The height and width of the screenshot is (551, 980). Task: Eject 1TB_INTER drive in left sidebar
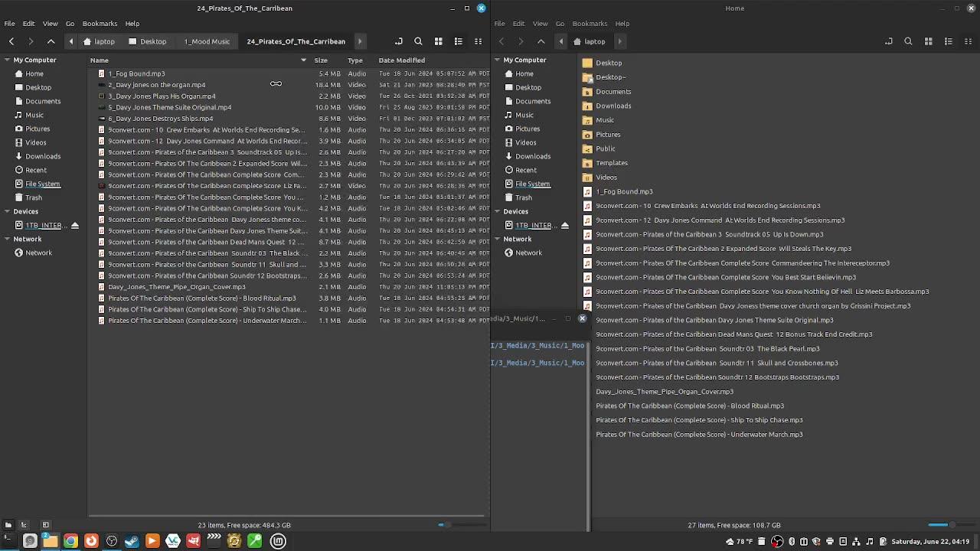(75, 226)
